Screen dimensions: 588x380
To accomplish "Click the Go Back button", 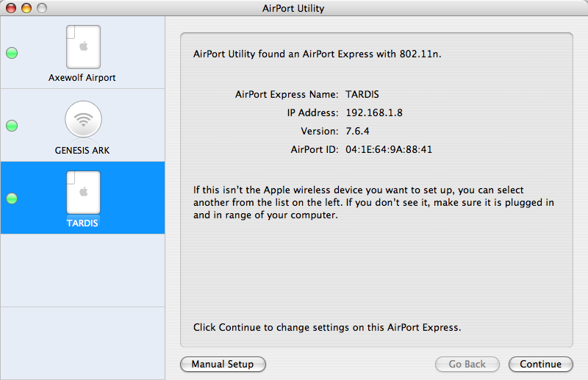I will 467,364.
